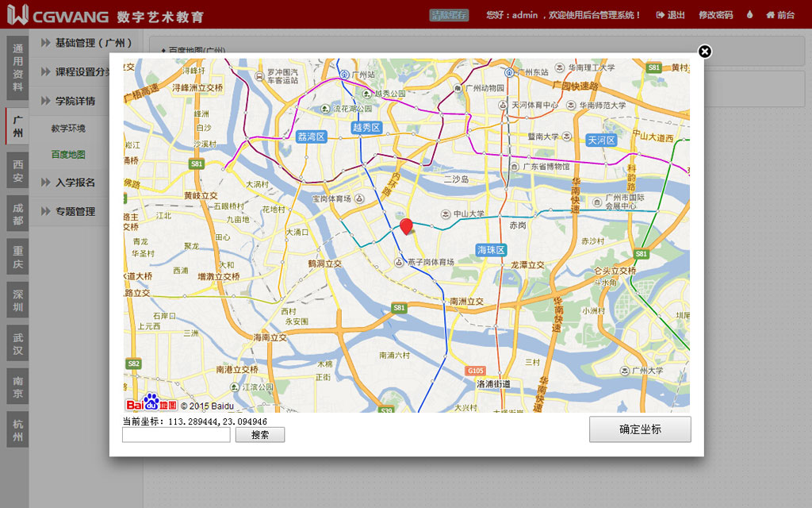Screen dimensions: 812x508
Task: Switch to the 武汉 side tab
Action: click(x=17, y=344)
